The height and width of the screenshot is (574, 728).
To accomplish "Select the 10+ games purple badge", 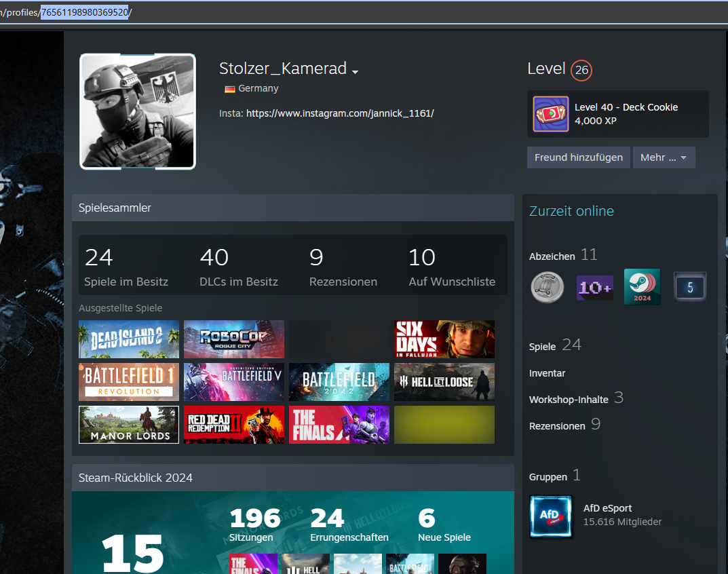I will tap(594, 287).
